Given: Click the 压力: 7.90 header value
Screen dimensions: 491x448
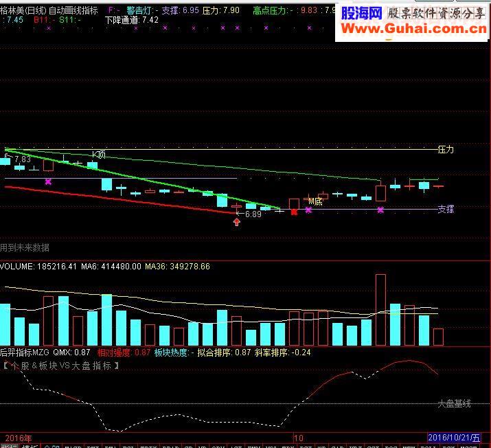Looking at the screenshot, I should click(220, 11).
